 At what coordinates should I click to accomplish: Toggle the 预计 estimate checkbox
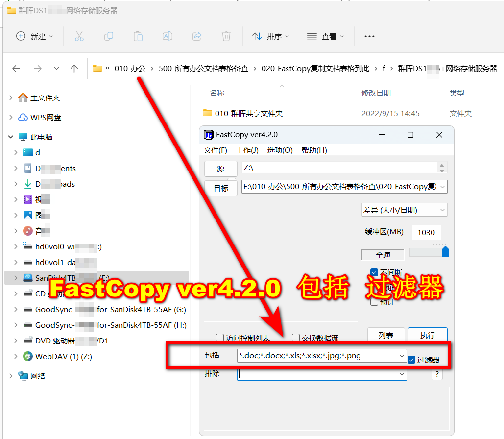coord(374,302)
